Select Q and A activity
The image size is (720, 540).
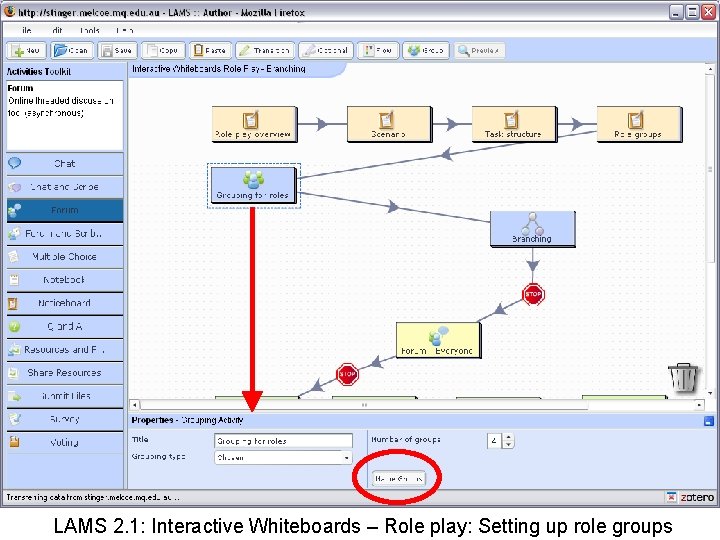65,326
